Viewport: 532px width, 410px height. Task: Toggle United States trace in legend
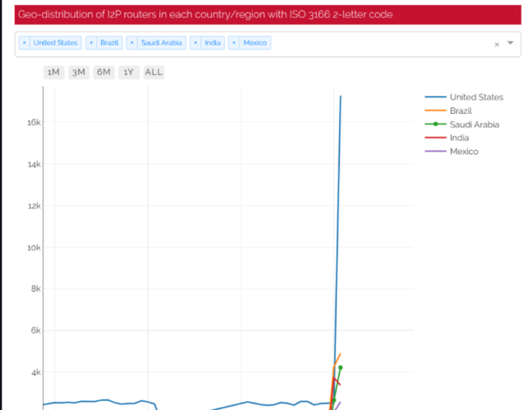pyautogui.click(x=476, y=97)
